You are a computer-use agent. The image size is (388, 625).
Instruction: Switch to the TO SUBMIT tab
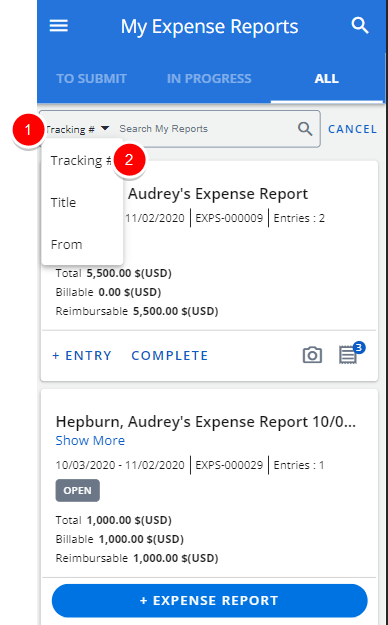click(91, 79)
